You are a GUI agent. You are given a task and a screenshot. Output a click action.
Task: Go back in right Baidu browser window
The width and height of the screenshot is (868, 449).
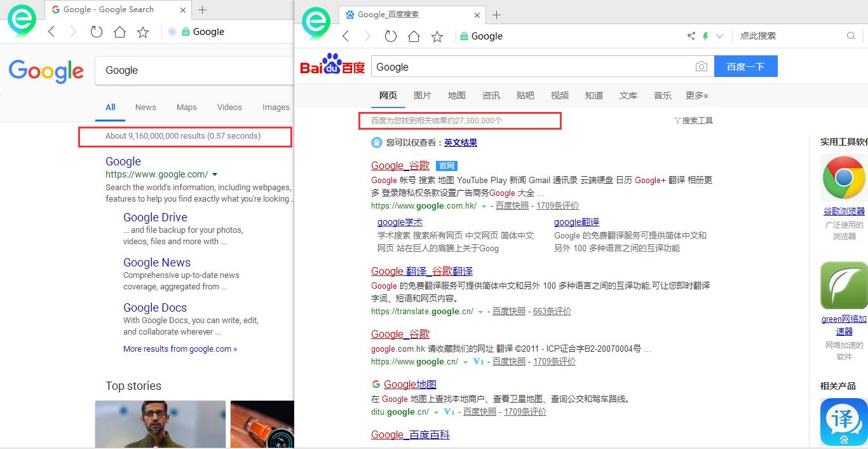346,36
